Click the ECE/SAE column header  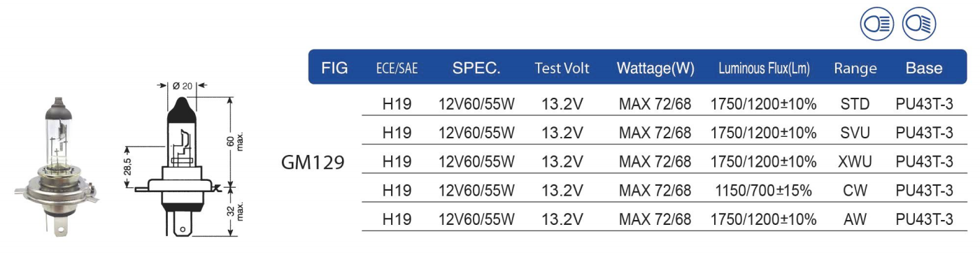tap(397, 68)
